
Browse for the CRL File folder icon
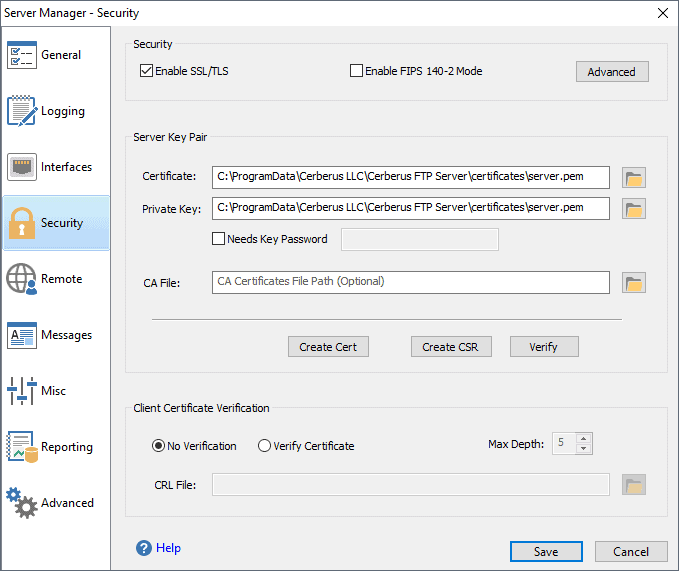coord(634,484)
